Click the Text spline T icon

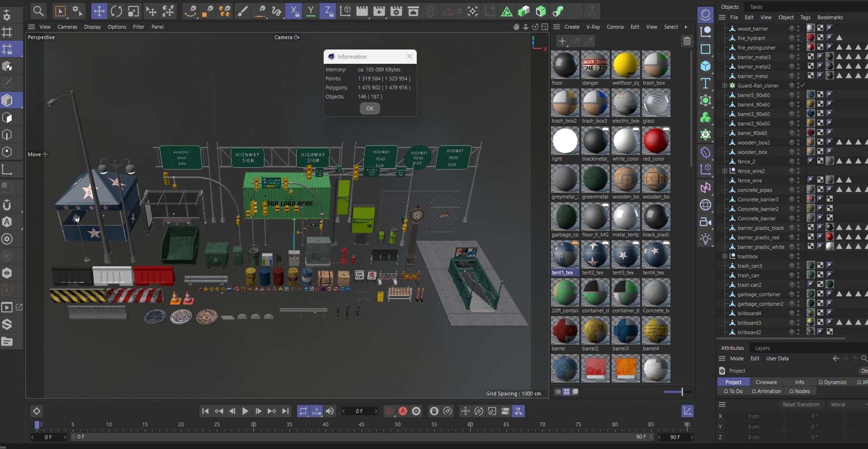click(705, 83)
